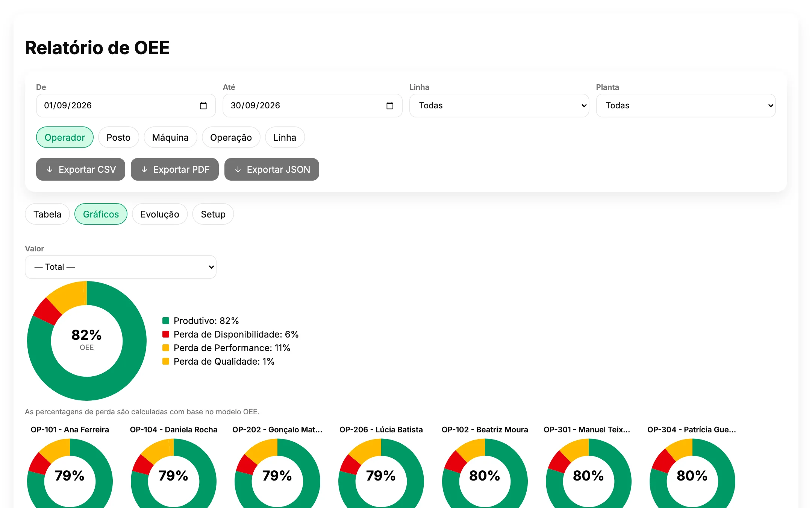Click red Perda de Disponibilidade legend square
The width and height of the screenshot is (812, 508).
[x=166, y=334]
